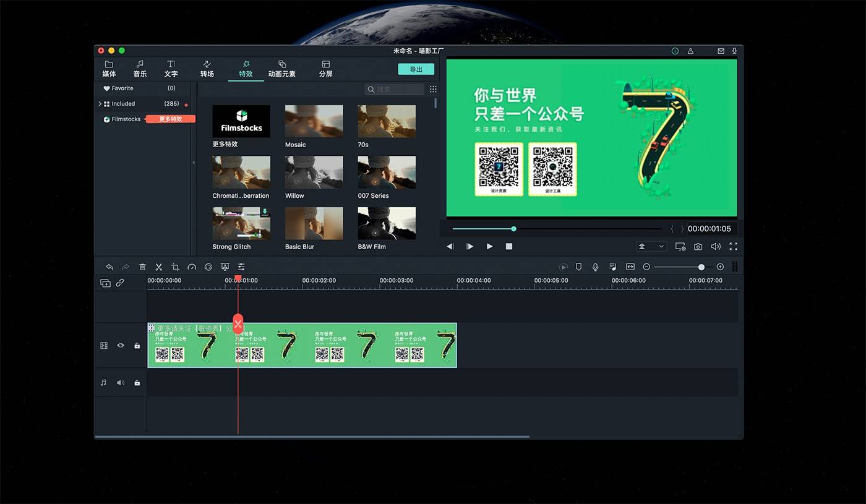Record voiceover with the microphone icon
The width and height of the screenshot is (866, 504).
point(595,267)
